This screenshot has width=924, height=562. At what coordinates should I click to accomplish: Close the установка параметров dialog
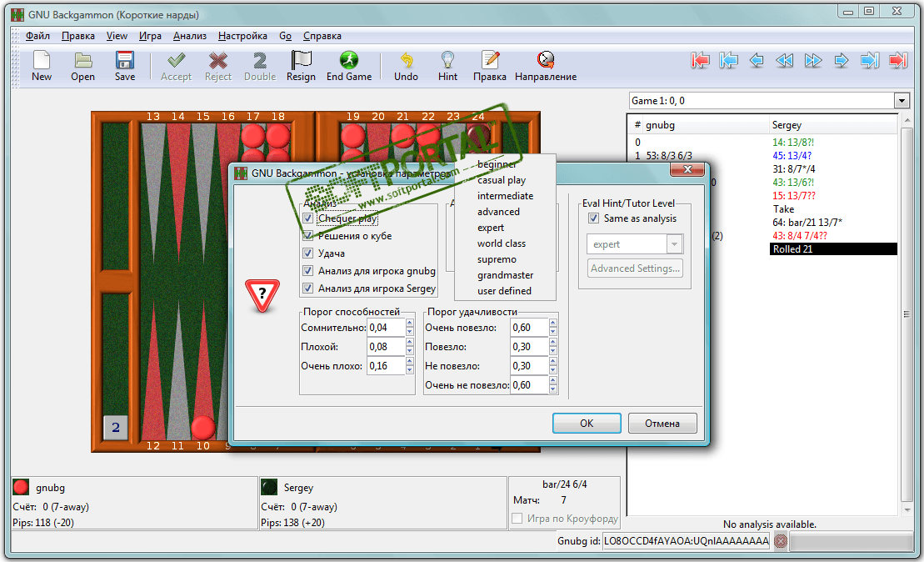pyautogui.click(x=687, y=170)
